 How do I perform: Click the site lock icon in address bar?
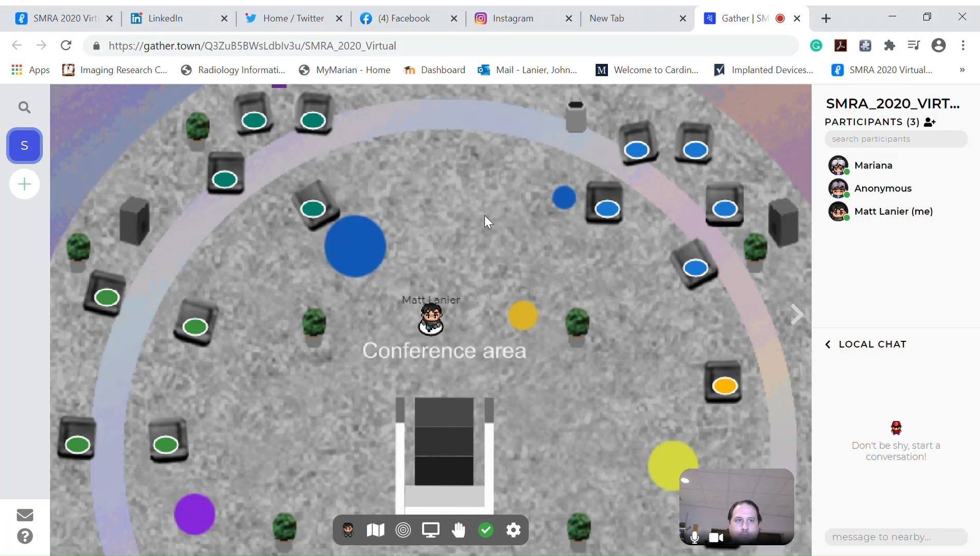pyautogui.click(x=96, y=46)
